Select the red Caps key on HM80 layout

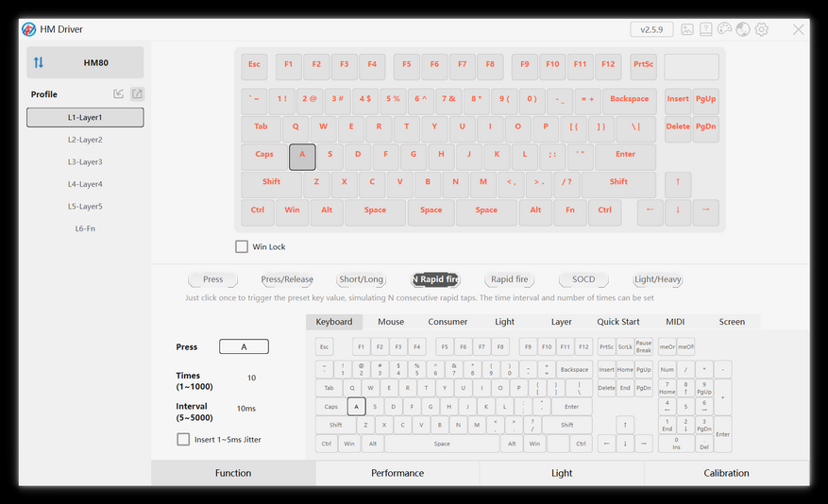point(264,157)
